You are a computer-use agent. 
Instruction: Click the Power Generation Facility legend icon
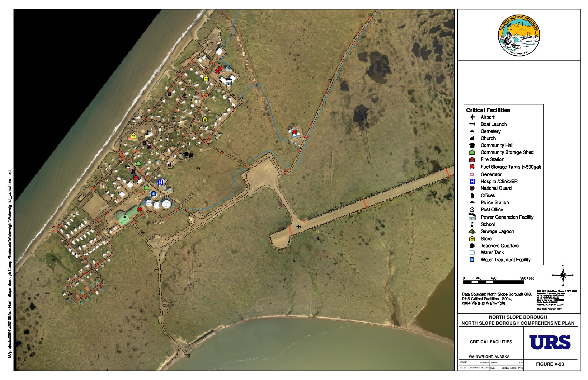[x=472, y=217]
